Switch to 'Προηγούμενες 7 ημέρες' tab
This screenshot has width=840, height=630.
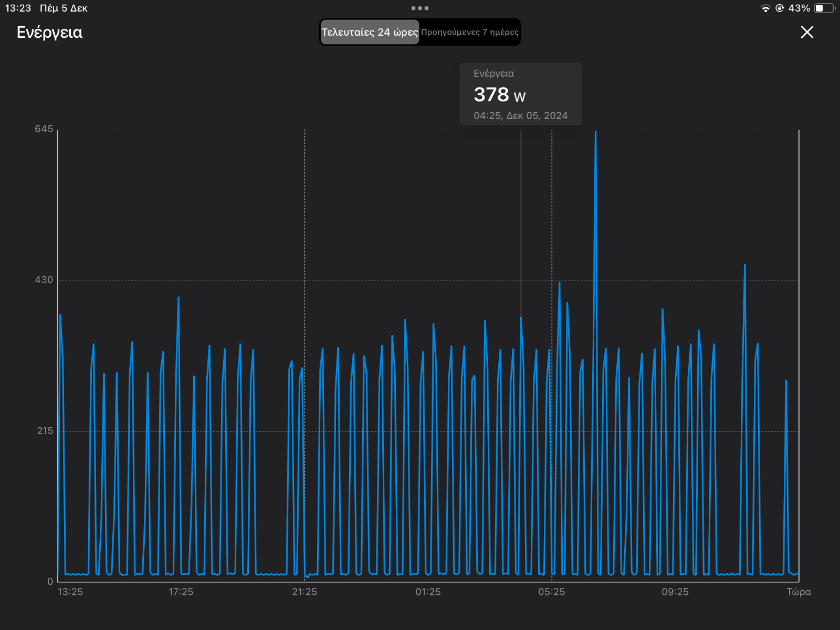click(x=469, y=32)
